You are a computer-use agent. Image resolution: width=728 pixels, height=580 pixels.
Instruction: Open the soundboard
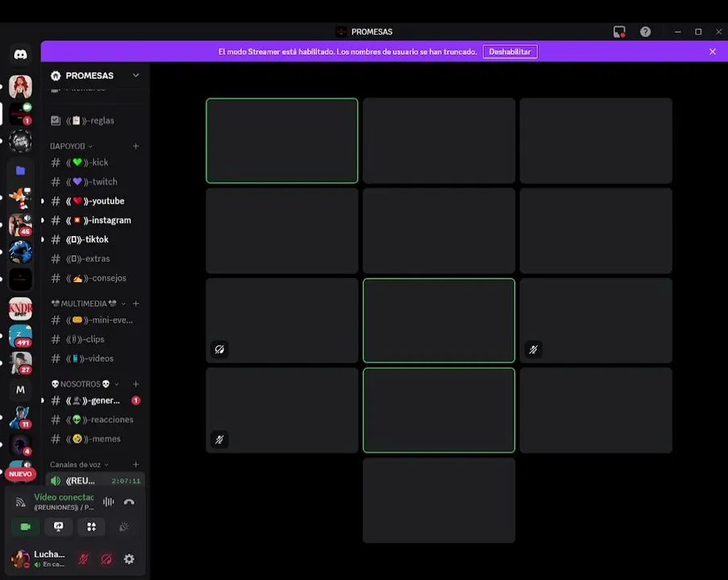coord(124,527)
